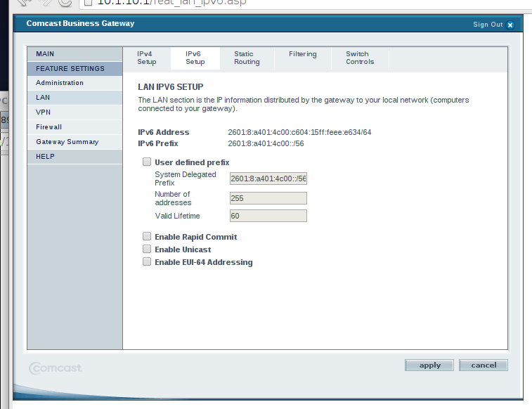Click the IPv6 Address value 2601:8:a401:4c00:c604:15ff:feee:e634/64
The image size is (532, 409).
click(x=299, y=132)
